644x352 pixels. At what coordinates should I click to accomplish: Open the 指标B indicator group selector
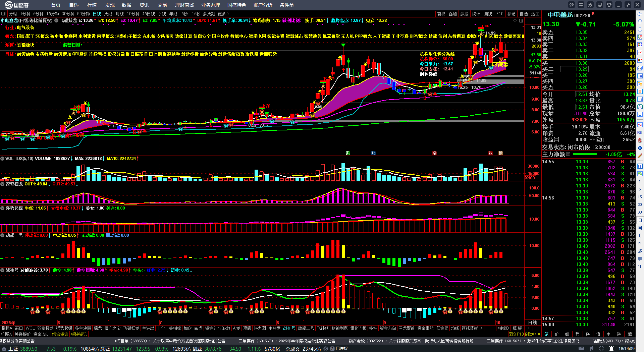(503, 328)
